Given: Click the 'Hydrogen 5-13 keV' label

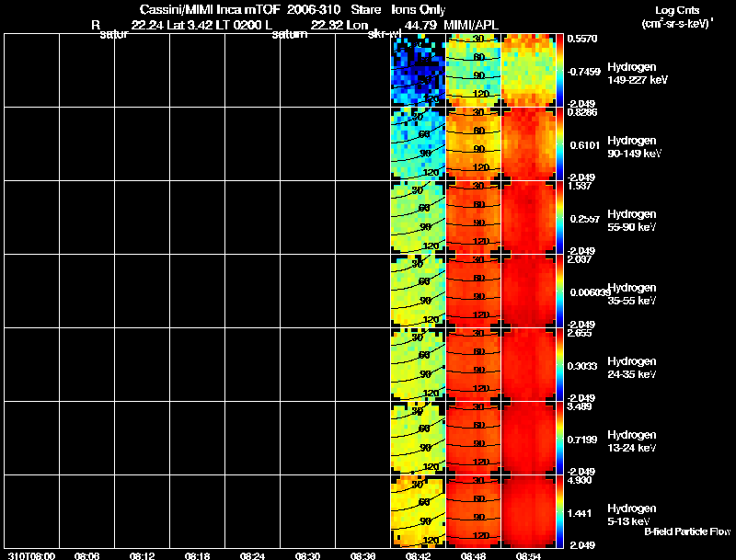Looking at the screenshot, I should tap(632, 515).
